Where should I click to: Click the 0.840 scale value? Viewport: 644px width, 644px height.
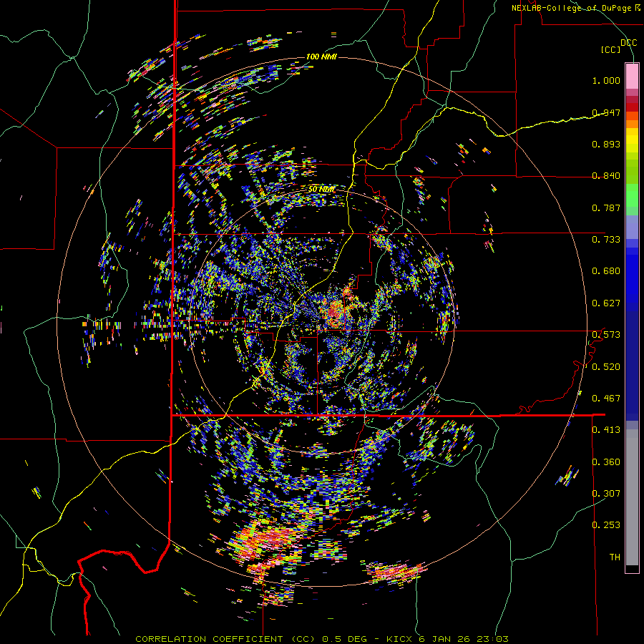click(606, 176)
